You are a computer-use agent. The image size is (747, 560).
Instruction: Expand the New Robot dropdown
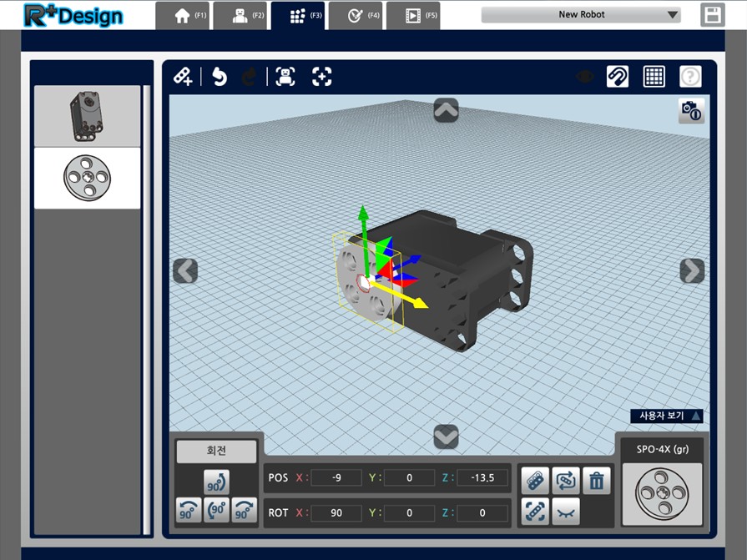[581, 15]
